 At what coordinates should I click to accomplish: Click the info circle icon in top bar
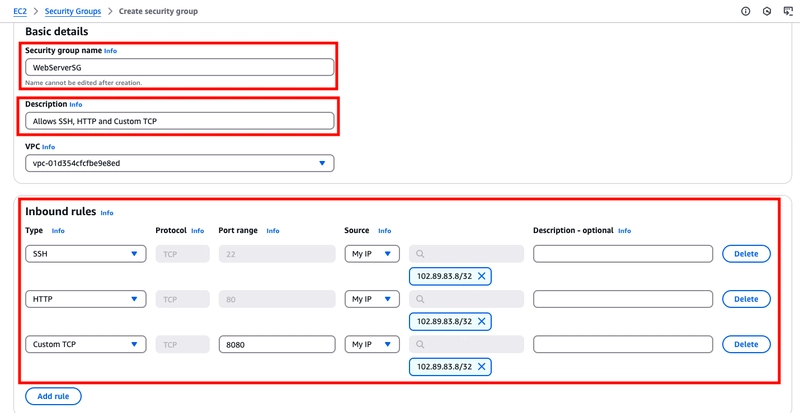tap(746, 11)
